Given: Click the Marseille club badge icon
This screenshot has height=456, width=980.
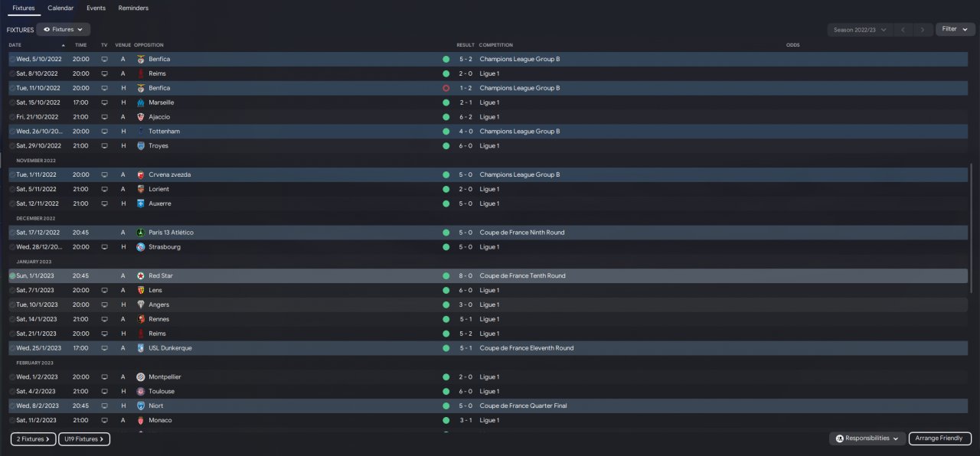Looking at the screenshot, I should (141, 103).
